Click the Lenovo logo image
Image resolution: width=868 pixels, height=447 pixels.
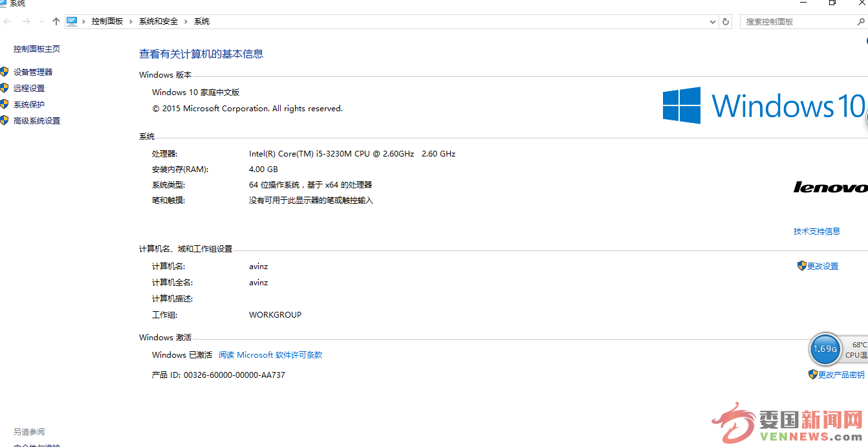coord(830,187)
